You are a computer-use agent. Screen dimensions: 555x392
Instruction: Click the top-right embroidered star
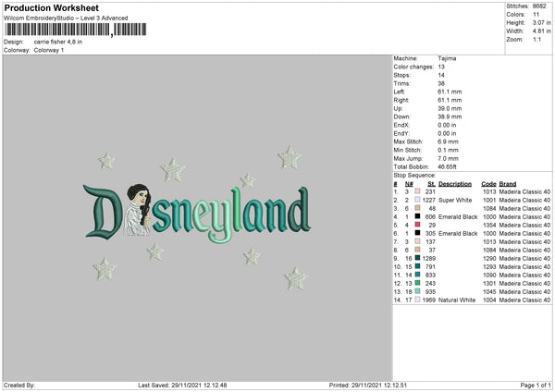coord(290,158)
